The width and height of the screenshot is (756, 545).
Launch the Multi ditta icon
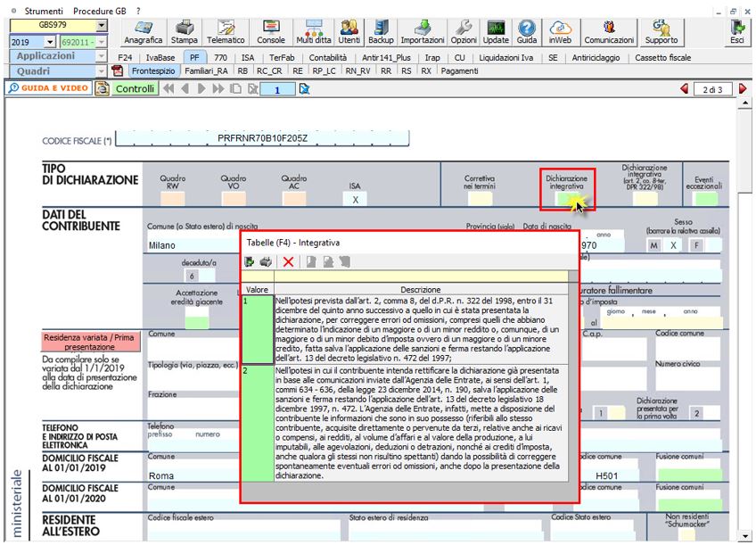(x=313, y=33)
